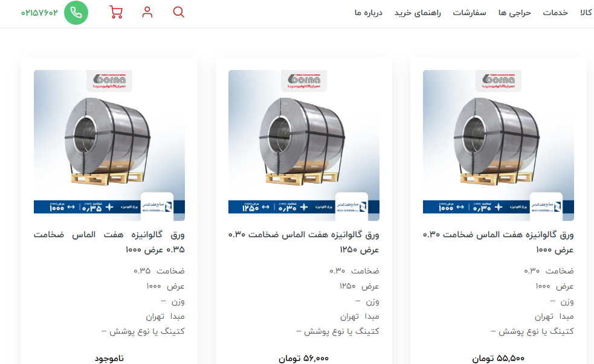Screen dimensions: 594x364
Task: Click the ناموجود out-of-stock label
Action: coord(109,359)
